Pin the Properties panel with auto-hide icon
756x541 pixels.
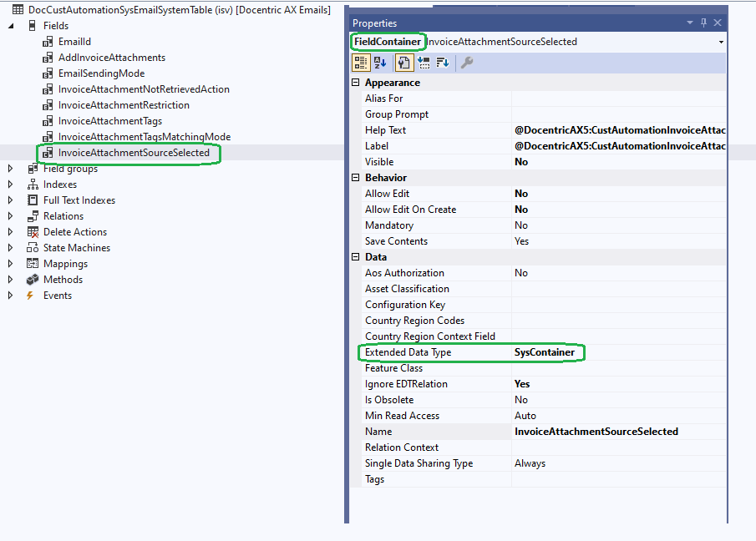coord(703,23)
